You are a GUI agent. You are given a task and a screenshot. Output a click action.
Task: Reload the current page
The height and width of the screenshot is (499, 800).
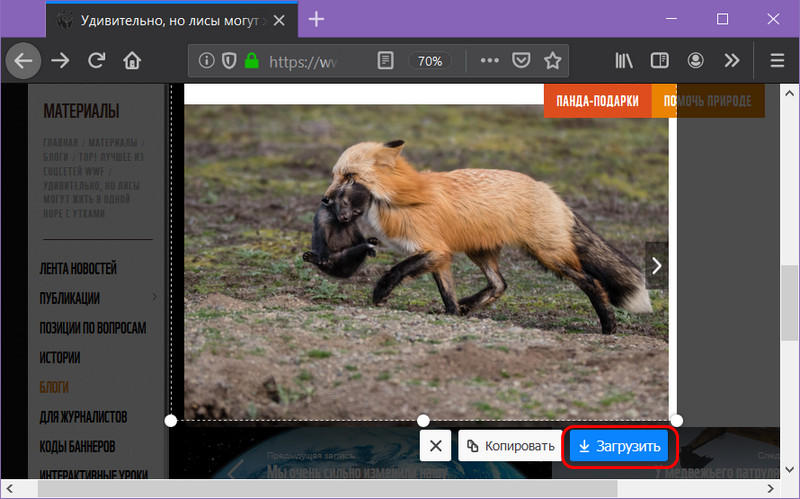coord(96,61)
